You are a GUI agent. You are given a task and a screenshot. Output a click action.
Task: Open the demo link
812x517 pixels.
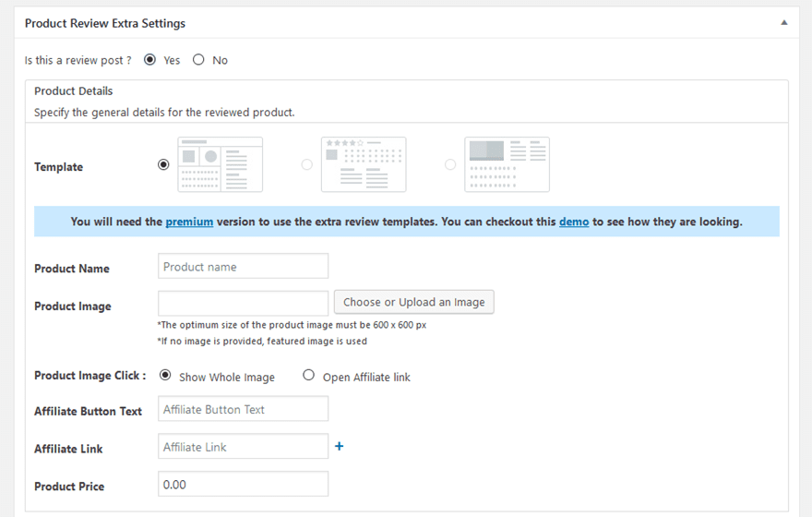click(574, 222)
